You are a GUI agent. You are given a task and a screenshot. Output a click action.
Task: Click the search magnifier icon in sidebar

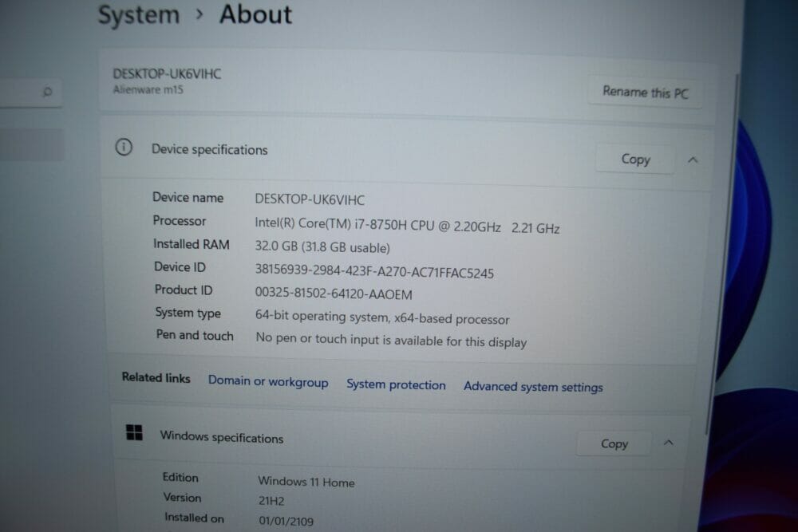[x=47, y=92]
